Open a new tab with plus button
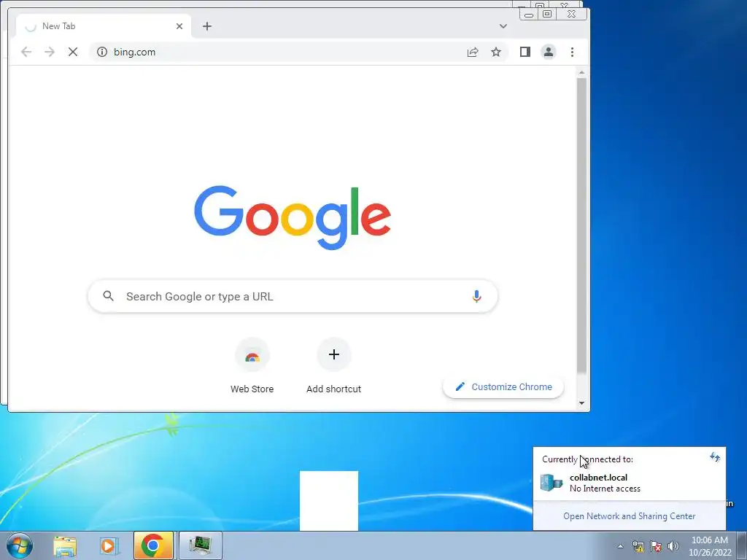747x560 pixels. pyautogui.click(x=206, y=26)
